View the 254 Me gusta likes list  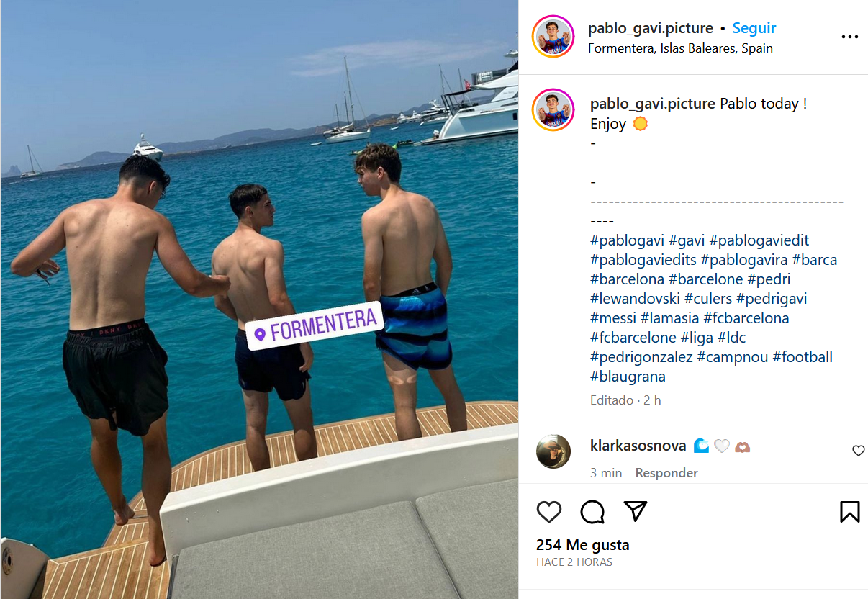coord(583,545)
